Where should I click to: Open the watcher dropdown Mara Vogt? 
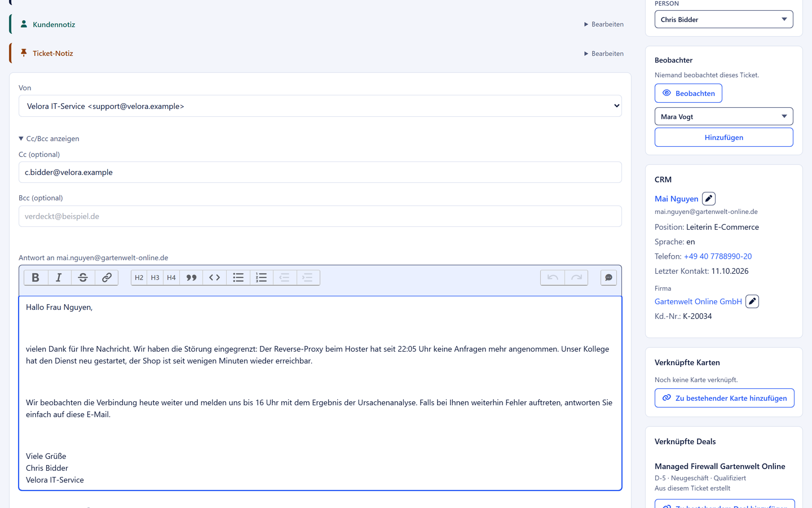[724, 116]
